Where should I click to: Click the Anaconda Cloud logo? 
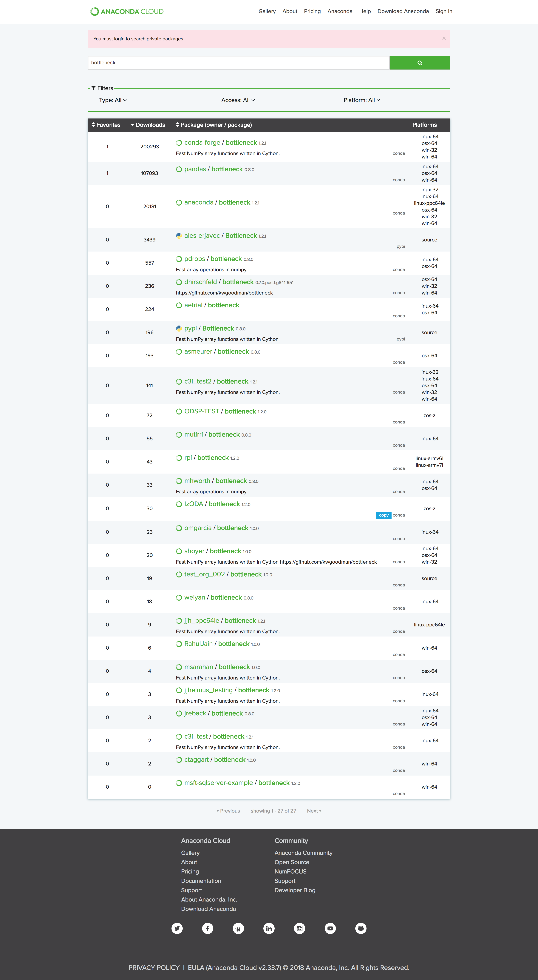[127, 11]
